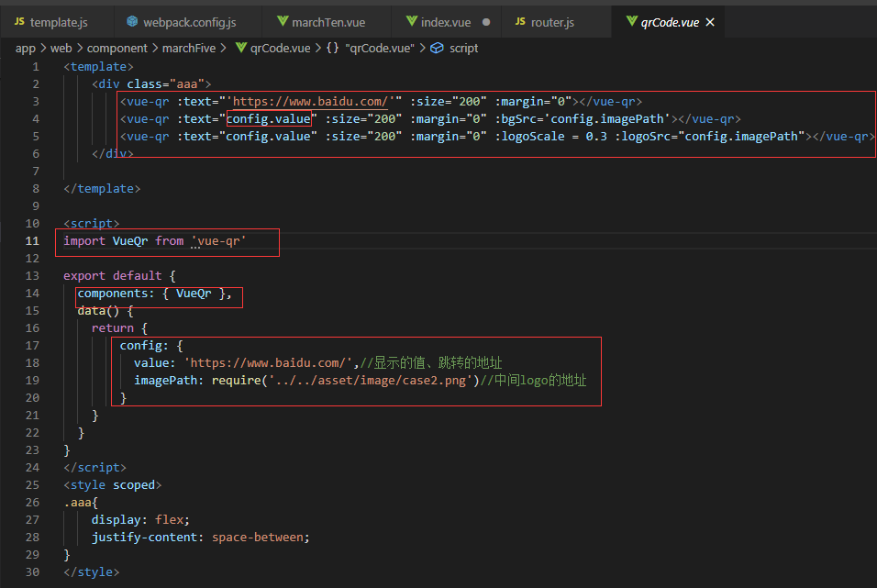Click the <style scoped> tag on line 25
Viewport: 877px width, 588px height.
click(113, 485)
